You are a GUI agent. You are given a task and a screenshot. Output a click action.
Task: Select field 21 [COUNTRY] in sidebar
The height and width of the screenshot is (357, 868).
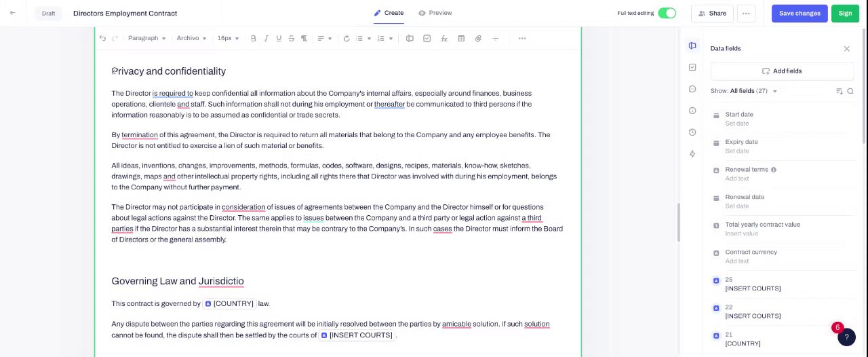pos(782,339)
